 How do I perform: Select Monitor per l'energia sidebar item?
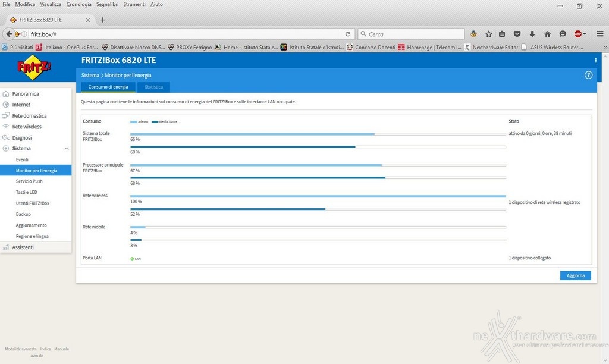[x=36, y=170]
